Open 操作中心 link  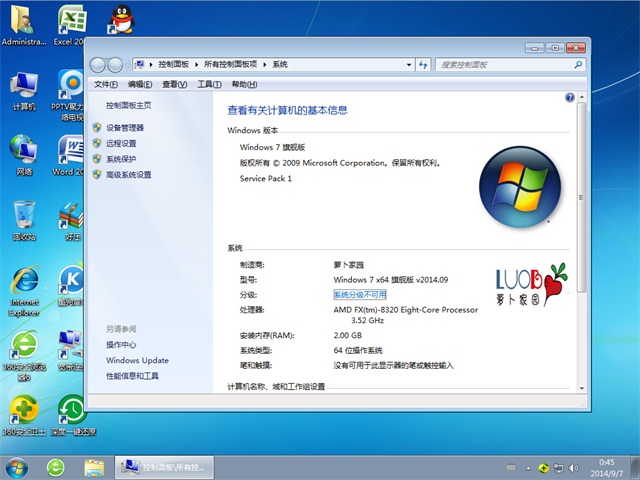(x=121, y=344)
